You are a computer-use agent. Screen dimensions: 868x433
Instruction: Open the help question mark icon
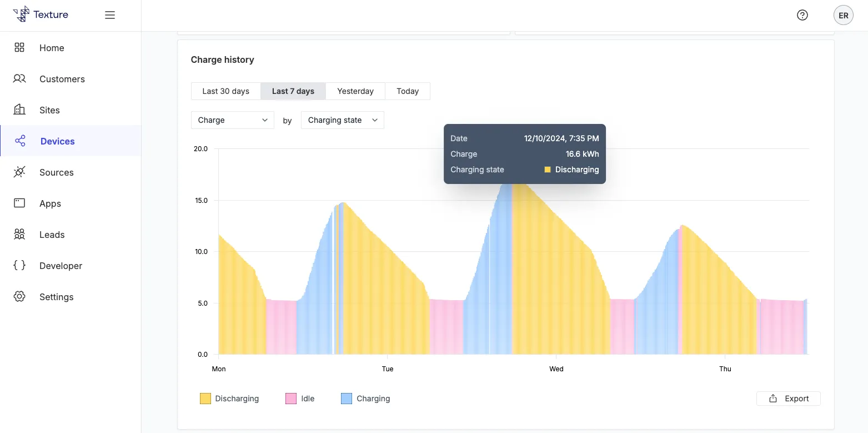[802, 16]
